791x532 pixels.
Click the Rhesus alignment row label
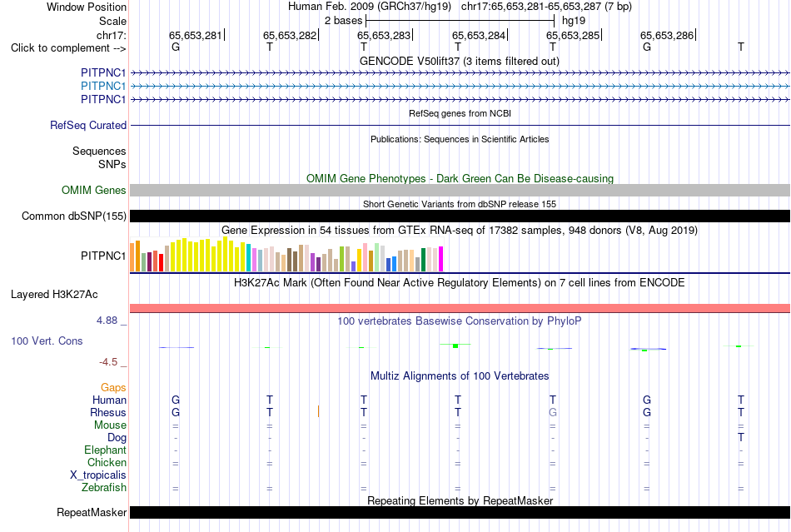(108, 412)
